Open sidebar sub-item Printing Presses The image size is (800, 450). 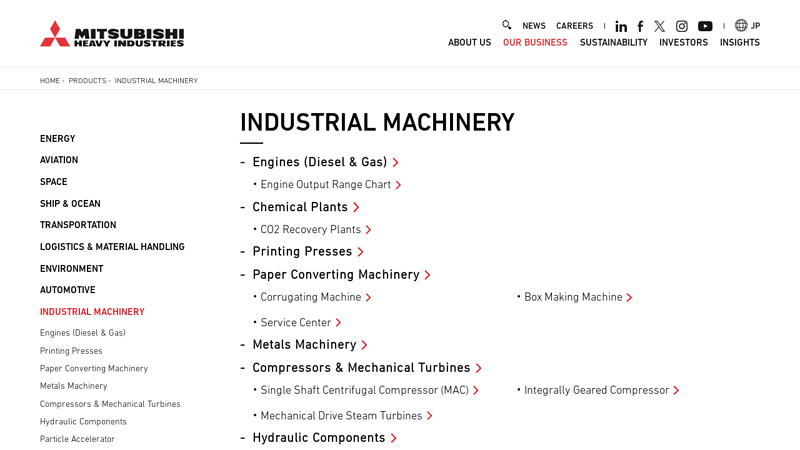pyautogui.click(x=71, y=351)
